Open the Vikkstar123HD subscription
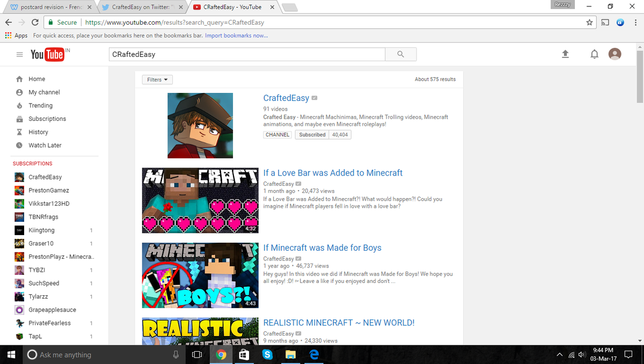 coord(49,203)
